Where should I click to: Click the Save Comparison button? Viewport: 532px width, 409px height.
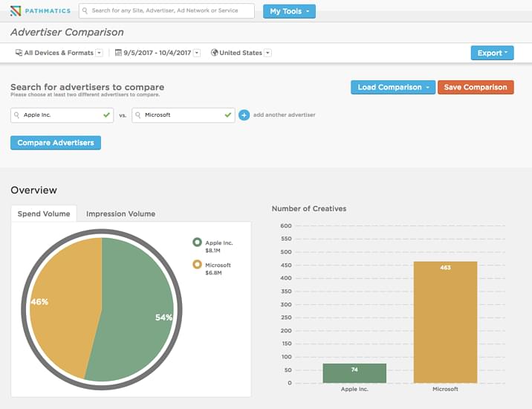point(476,87)
